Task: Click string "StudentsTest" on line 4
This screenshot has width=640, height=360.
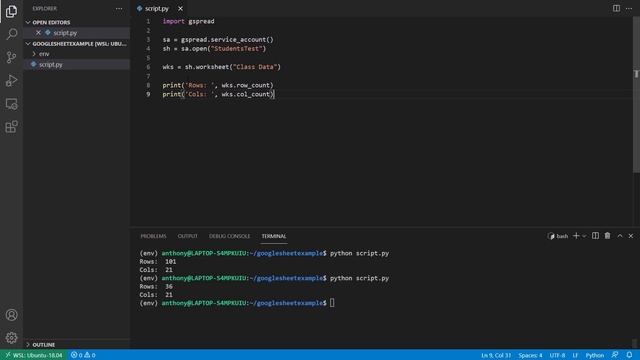Action: pyautogui.click(x=236, y=49)
